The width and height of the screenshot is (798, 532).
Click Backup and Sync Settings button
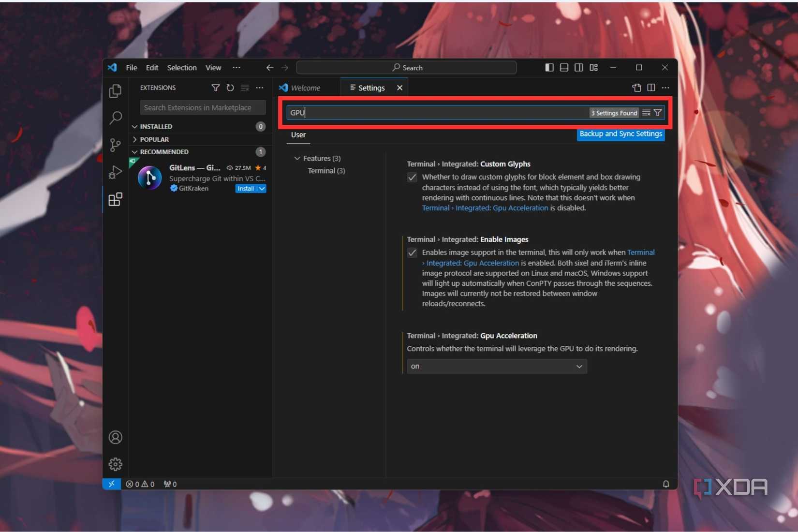coord(621,134)
